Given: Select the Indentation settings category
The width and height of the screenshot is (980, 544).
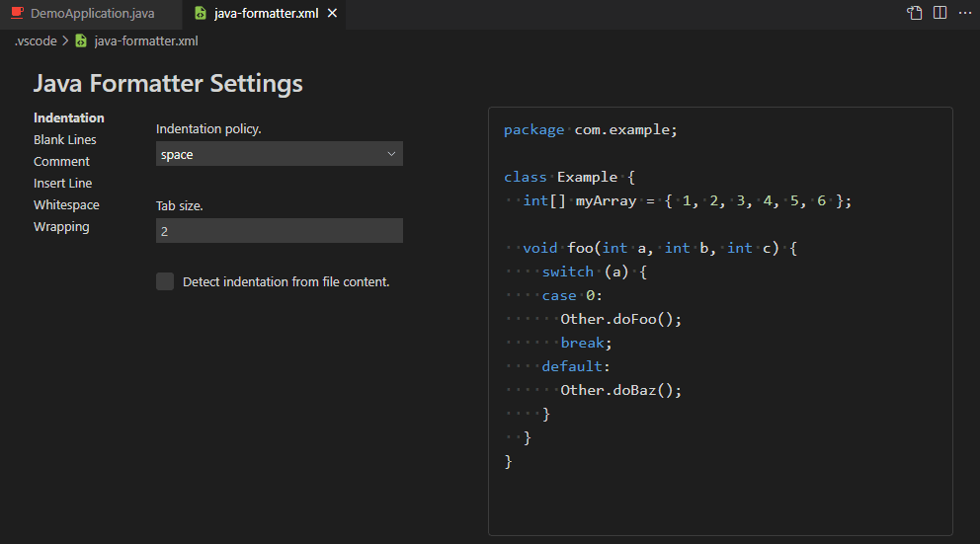Looking at the screenshot, I should coord(69,118).
